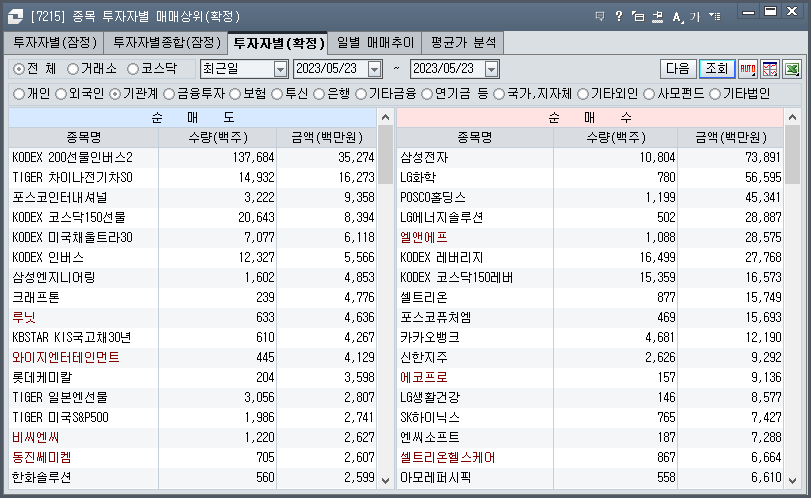
Task: Select the 에코프로 stock name
Action: [424, 378]
